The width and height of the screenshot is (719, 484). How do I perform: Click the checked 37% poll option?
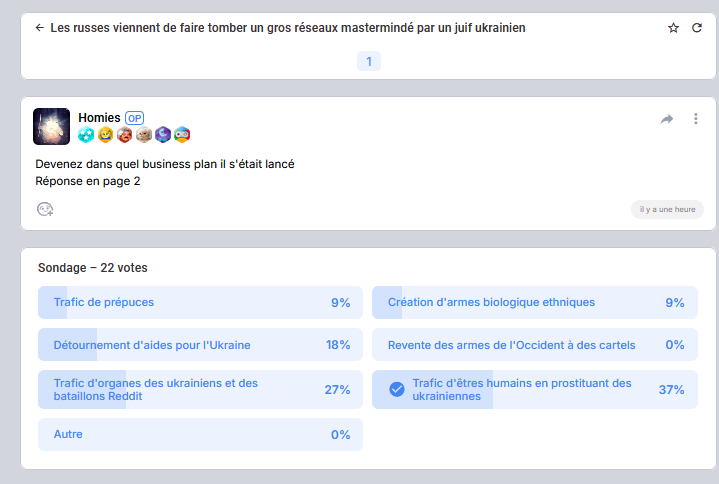click(534, 390)
